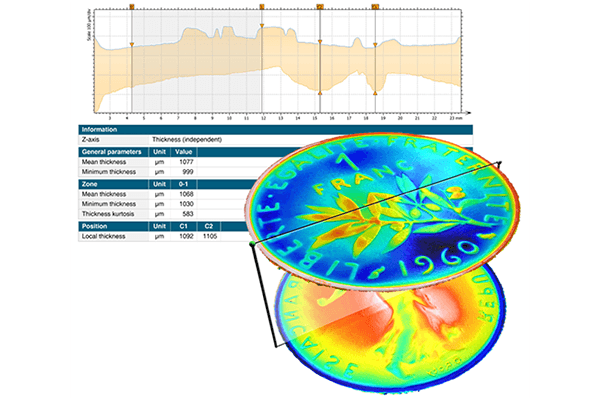Select the general mean thickness value 1077

pyautogui.click(x=186, y=162)
